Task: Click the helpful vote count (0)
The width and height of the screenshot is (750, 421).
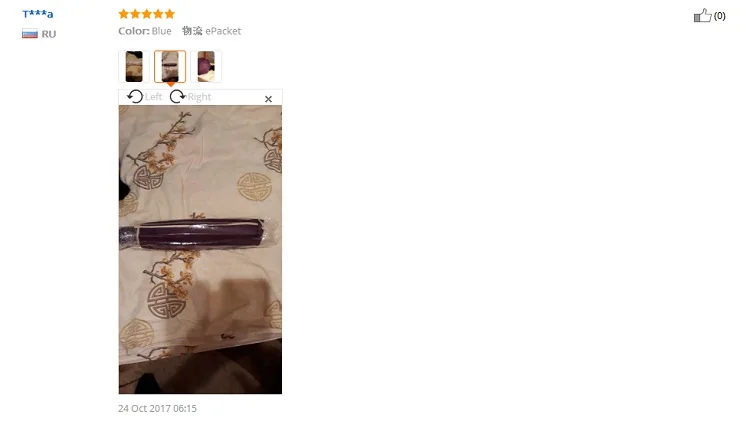Action: 719,16
